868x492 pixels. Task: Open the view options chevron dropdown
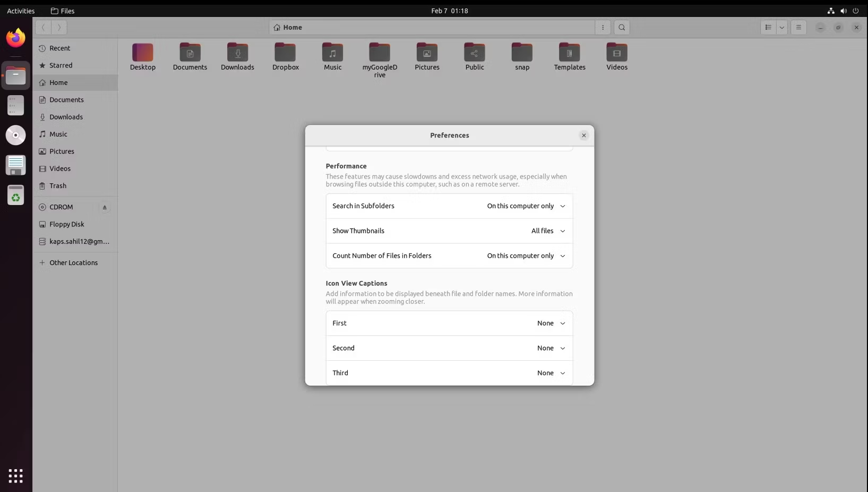click(781, 28)
